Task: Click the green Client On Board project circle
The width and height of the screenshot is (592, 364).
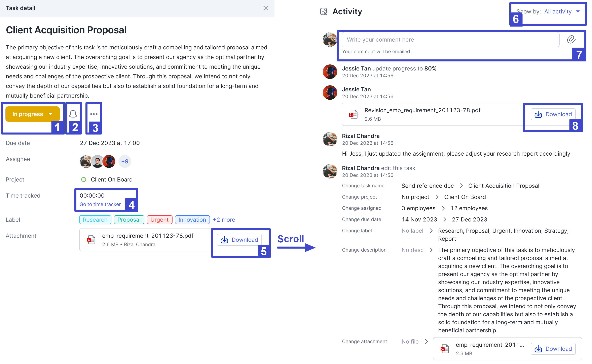Action: [x=84, y=180]
